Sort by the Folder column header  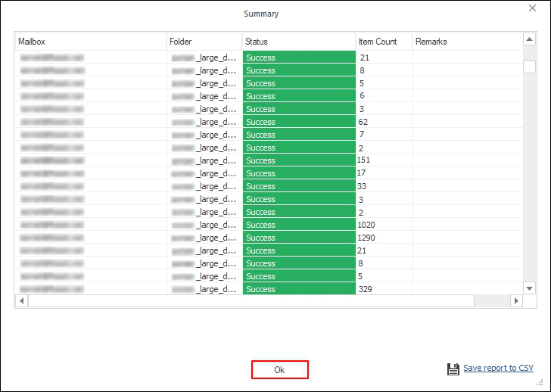(x=204, y=42)
